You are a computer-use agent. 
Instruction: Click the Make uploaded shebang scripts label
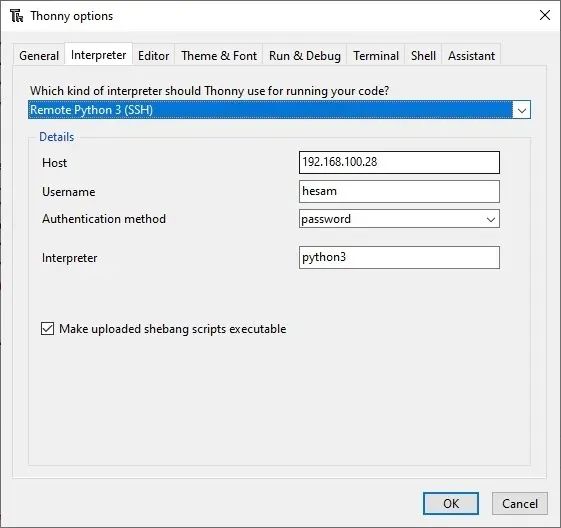[172, 329]
